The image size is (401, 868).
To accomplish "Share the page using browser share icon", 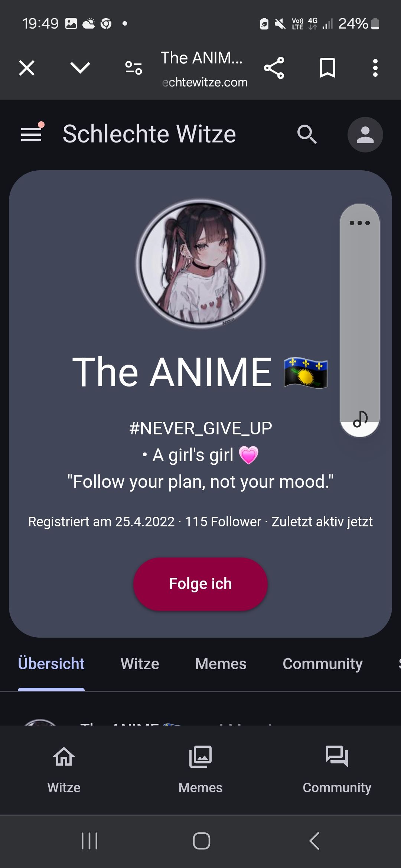I will click(274, 68).
